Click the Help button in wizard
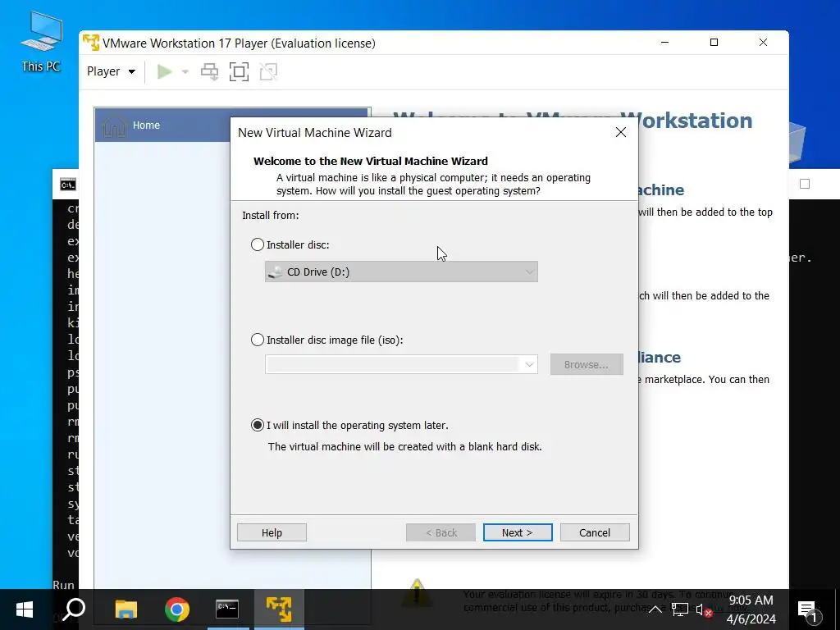This screenshot has height=630, width=840. tap(272, 532)
